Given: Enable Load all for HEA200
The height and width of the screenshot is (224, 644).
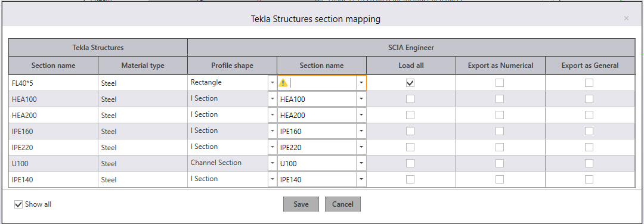Looking at the screenshot, I should [x=410, y=116].
